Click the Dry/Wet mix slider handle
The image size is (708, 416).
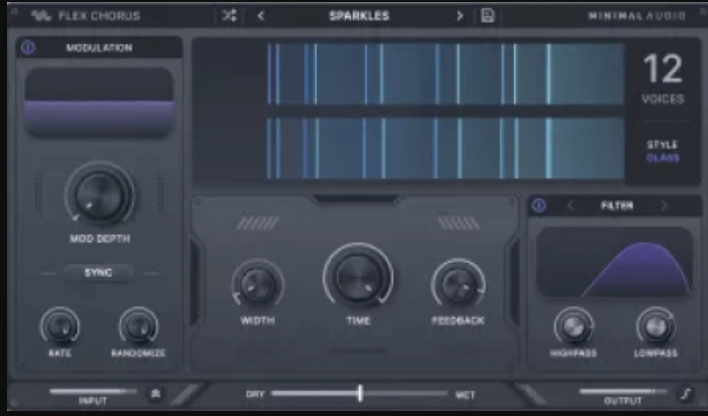click(360, 393)
